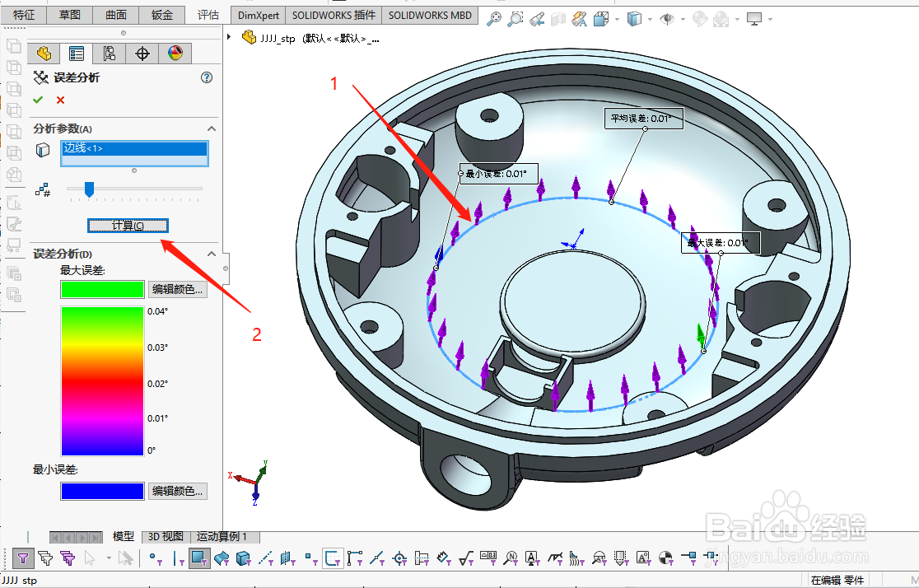Switch to the 钣金 ribbon tab

(x=161, y=16)
